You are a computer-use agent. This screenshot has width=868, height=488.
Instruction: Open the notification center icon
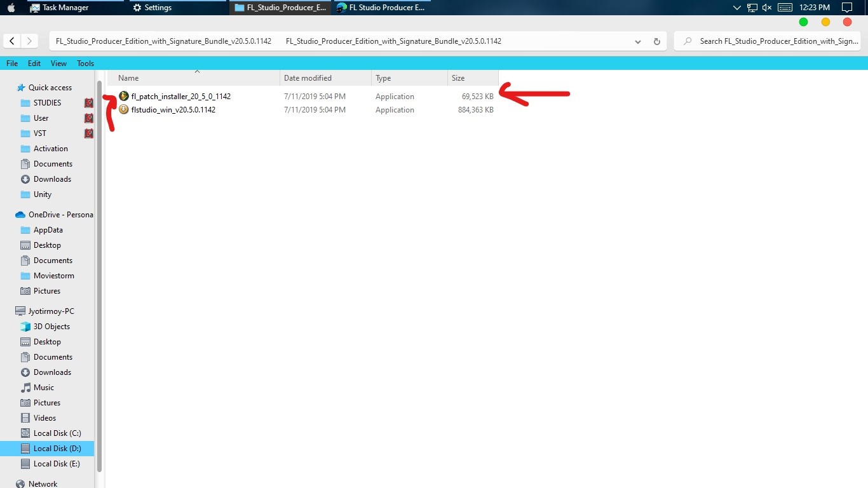click(846, 8)
